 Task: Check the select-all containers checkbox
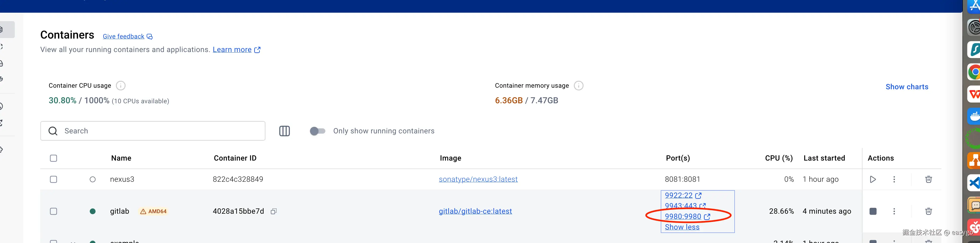(54, 158)
